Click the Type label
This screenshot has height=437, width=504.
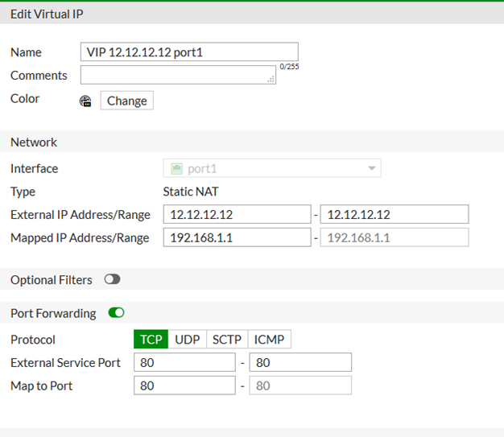pyautogui.click(x=23, y=192)
